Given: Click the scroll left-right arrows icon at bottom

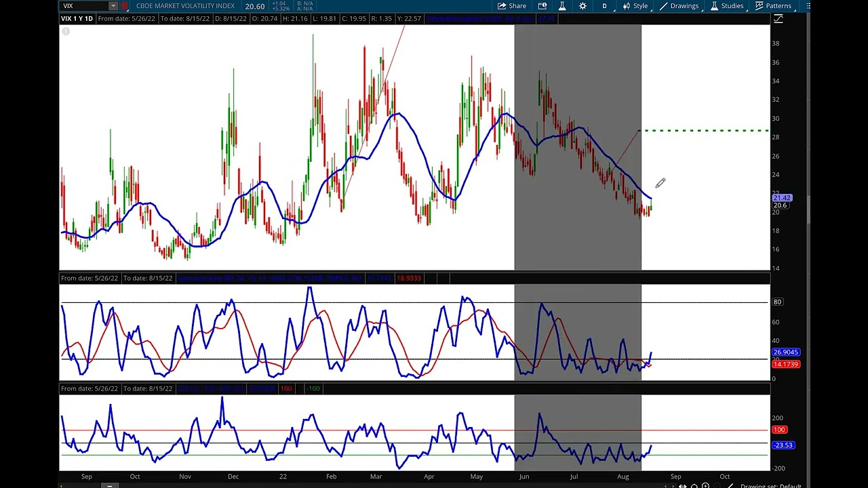Looking at the screenshot, I should [682, 486].
